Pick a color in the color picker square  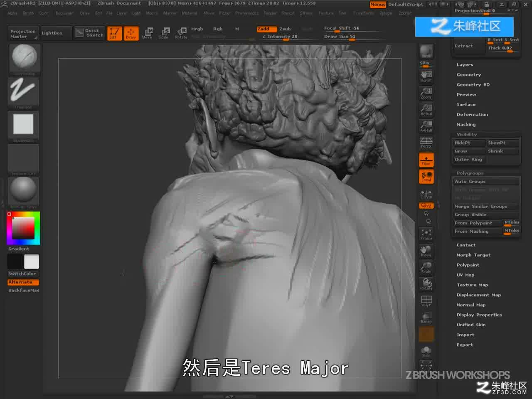[23, 228]
